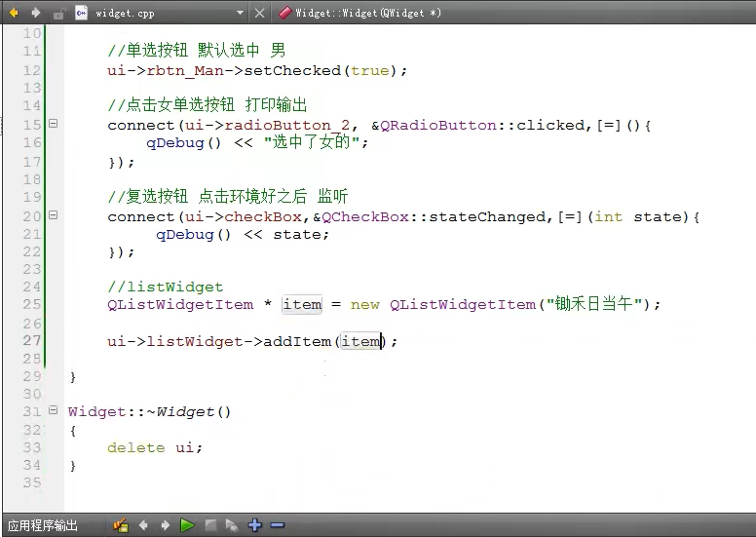Screen dimensions: 756x537
Task: Go forward with the top toolbar arrow
Action: [36, 13]
